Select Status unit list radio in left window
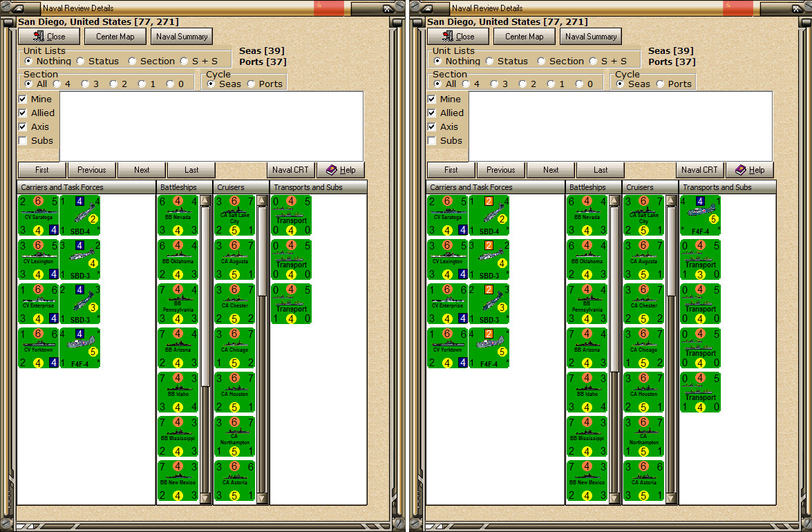 point(80,61)
